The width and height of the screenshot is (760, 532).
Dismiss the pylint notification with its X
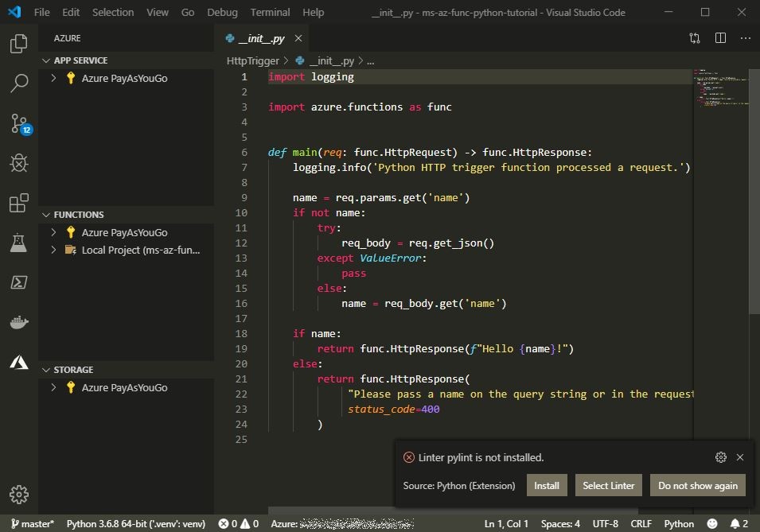click(x=740, y=457)
